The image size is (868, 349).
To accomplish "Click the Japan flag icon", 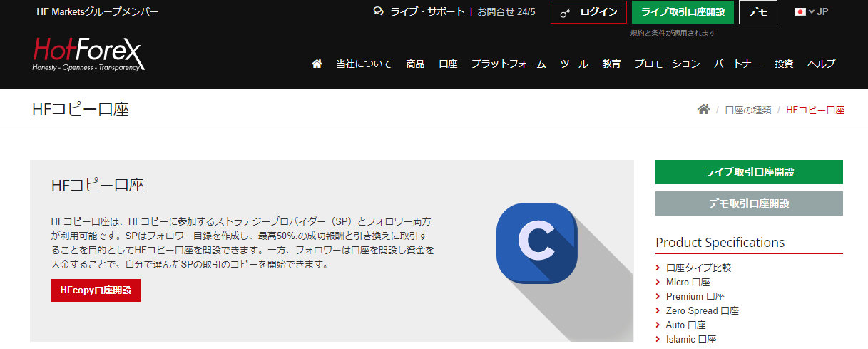I will click(x=800, y=11).
